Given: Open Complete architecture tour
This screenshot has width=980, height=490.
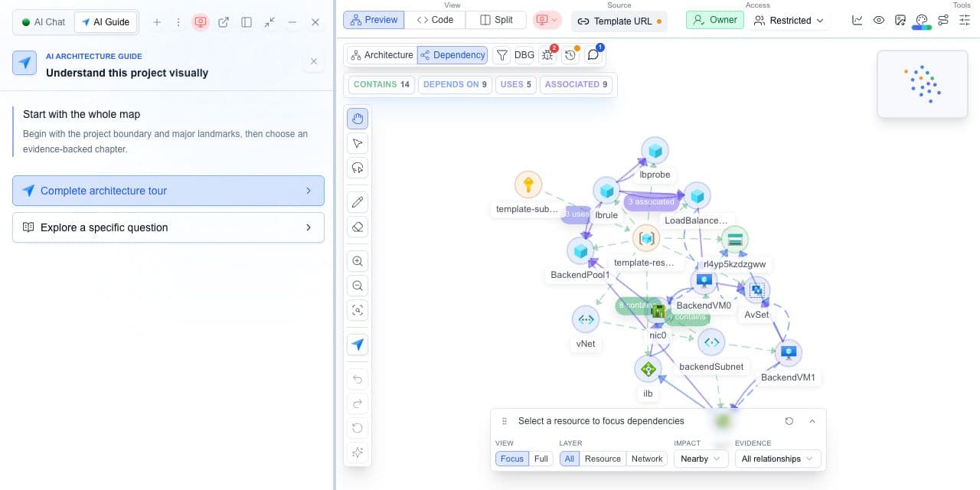Looking at the screenshot, I should tap(168, 191).
